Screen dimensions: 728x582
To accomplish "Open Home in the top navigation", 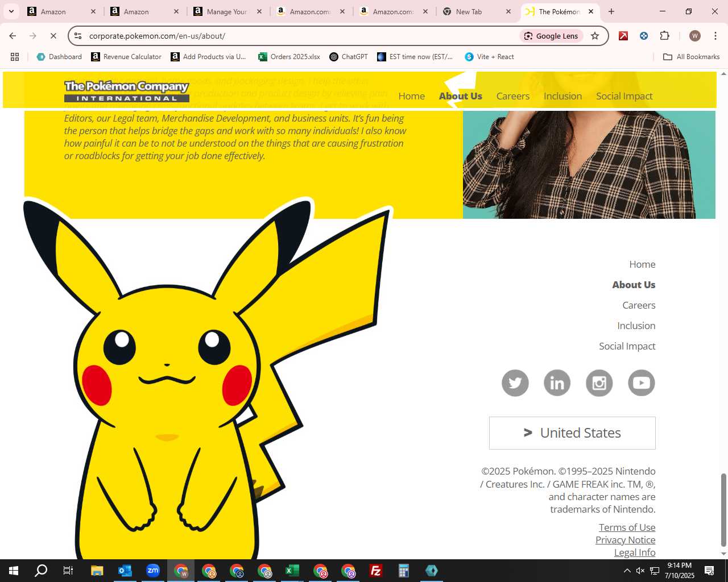I will pos(412,96).
